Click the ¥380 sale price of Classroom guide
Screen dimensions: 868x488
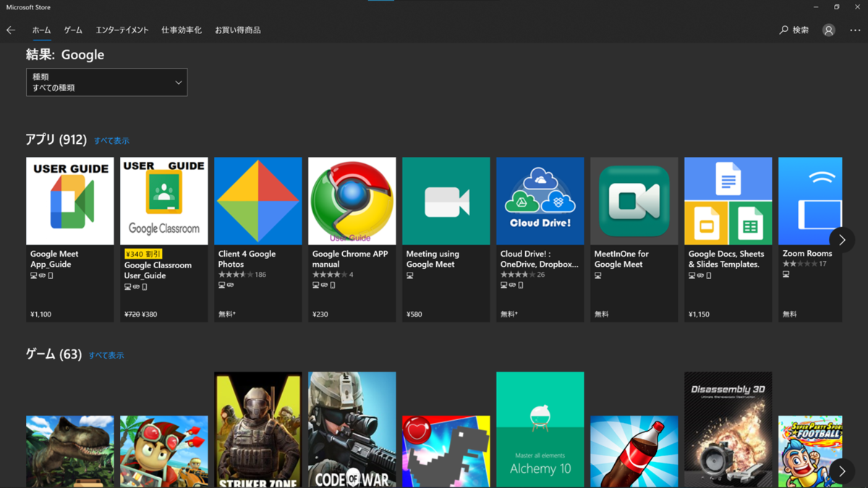pos(150,314)
